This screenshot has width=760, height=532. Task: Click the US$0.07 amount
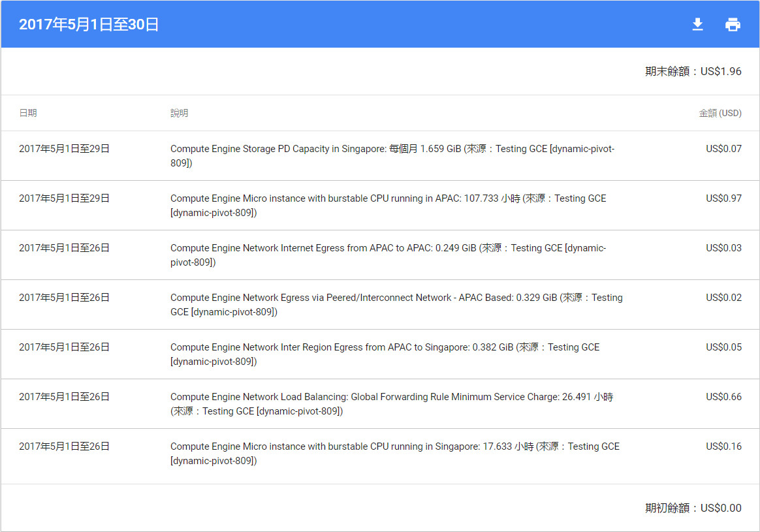coord(723,149)
